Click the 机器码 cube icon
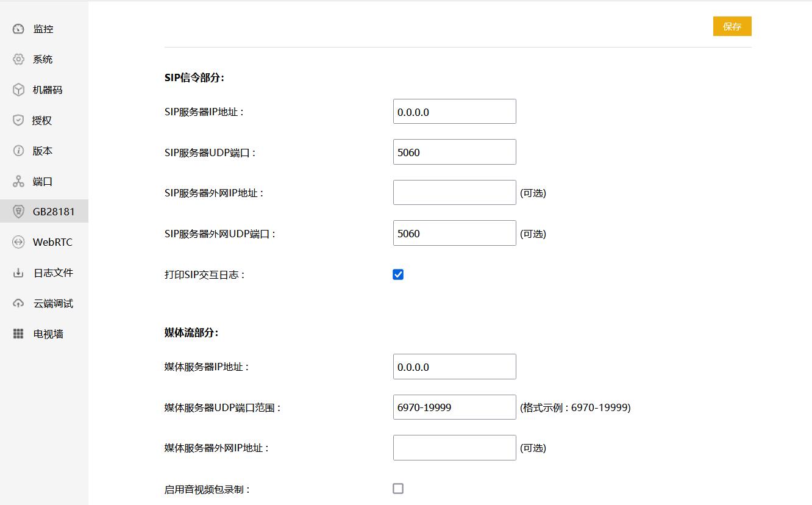812x505 pixels. coord(18,90)
